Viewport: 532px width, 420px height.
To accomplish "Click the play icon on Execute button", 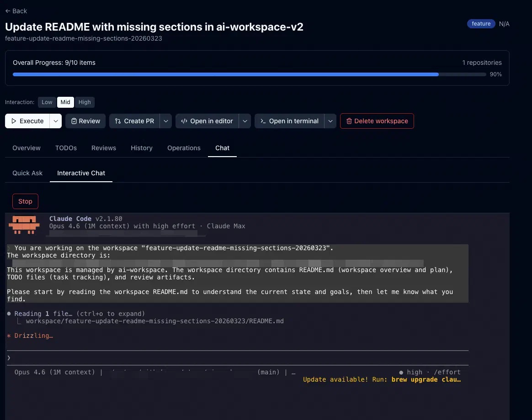I will [13, 121].
